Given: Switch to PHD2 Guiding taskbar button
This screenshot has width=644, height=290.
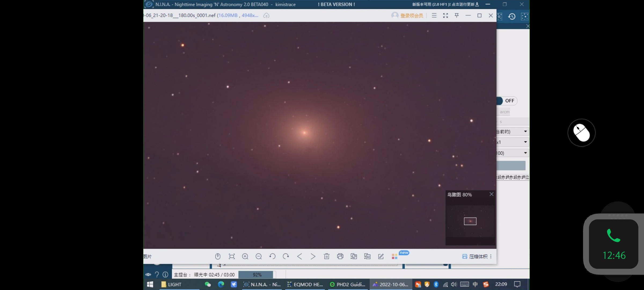Looking at the screenshot, I should coord(347,284).
